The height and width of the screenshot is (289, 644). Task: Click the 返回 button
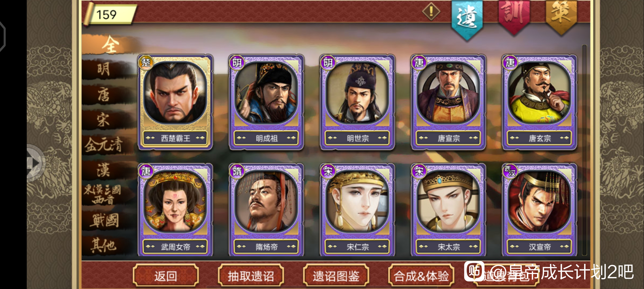pyautogui.click(x=166, y=276)
